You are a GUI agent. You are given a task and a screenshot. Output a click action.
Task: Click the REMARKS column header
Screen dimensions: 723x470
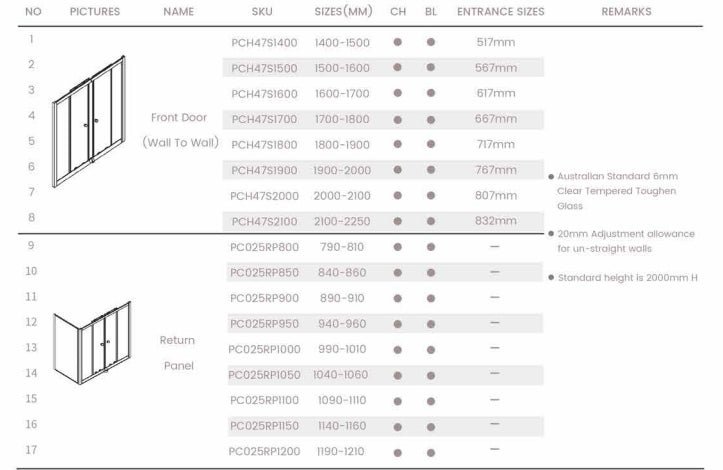point(626,12)
